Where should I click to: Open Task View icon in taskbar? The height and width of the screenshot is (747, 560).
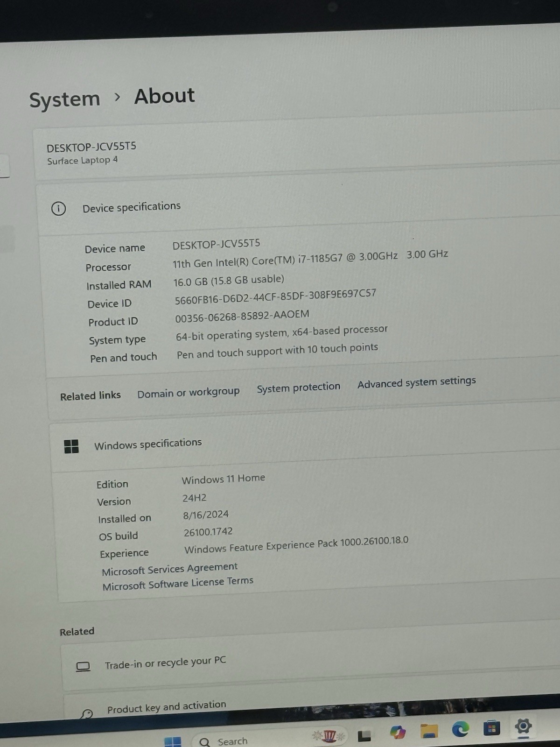(x=364, y=735)
